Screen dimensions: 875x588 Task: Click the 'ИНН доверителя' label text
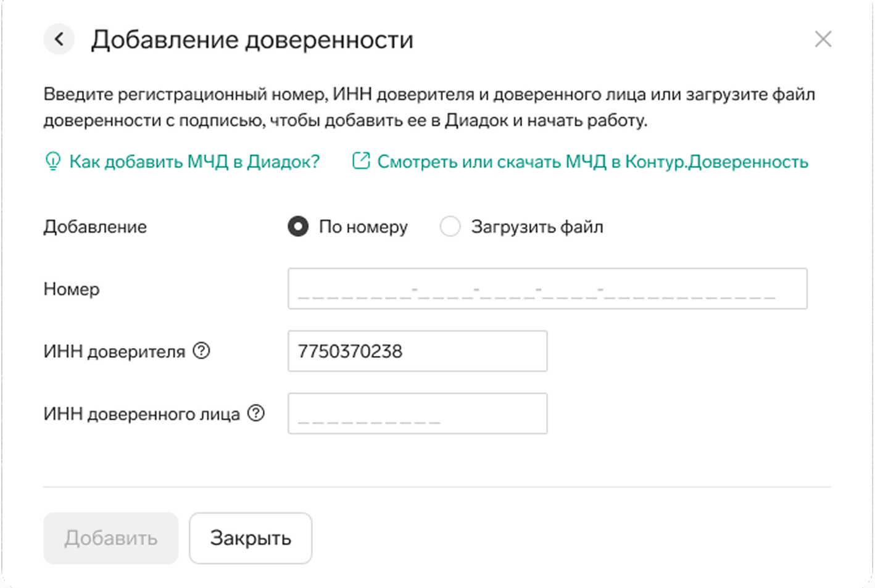(x=114, y=352)
